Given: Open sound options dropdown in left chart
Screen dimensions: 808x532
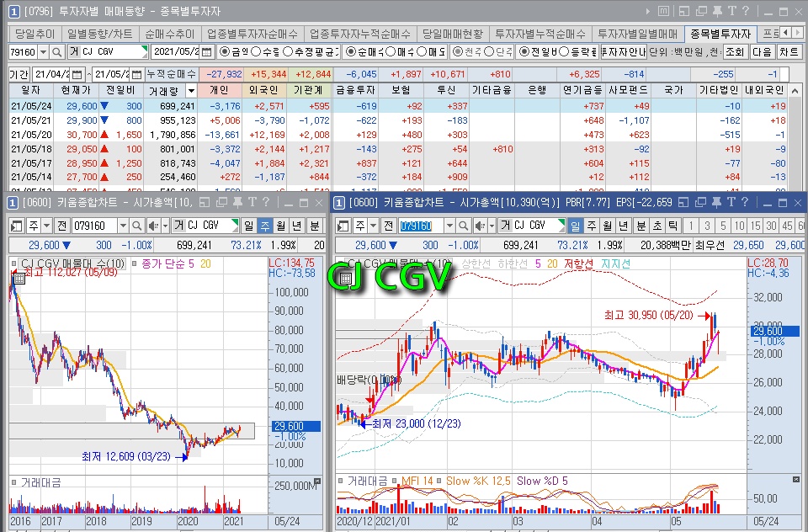Looking at the screenshot, I should coord(165,226).
